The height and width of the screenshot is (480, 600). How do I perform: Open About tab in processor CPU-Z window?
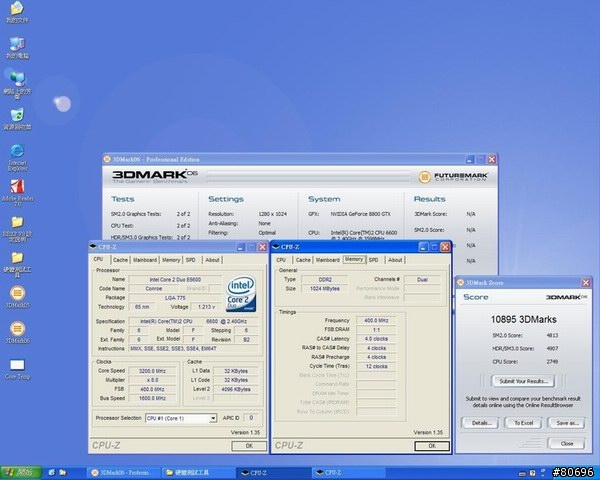tap(212, 260)
